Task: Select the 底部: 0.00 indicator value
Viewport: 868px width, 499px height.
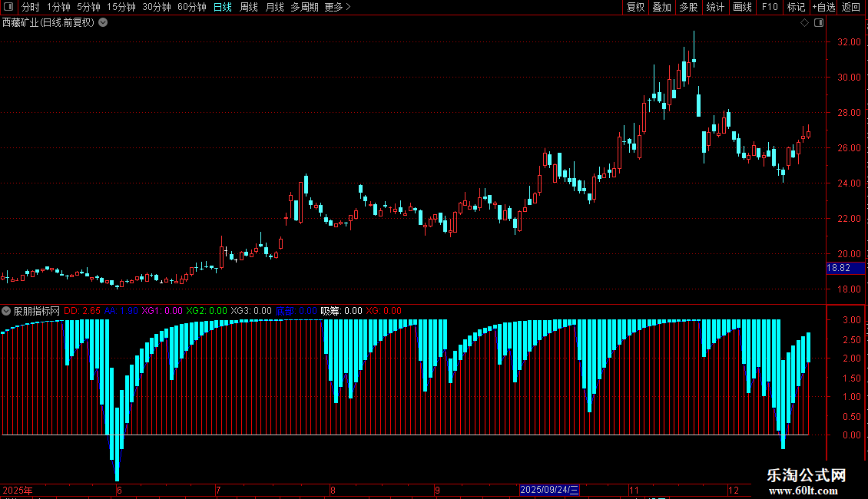Action: [297, 311]
